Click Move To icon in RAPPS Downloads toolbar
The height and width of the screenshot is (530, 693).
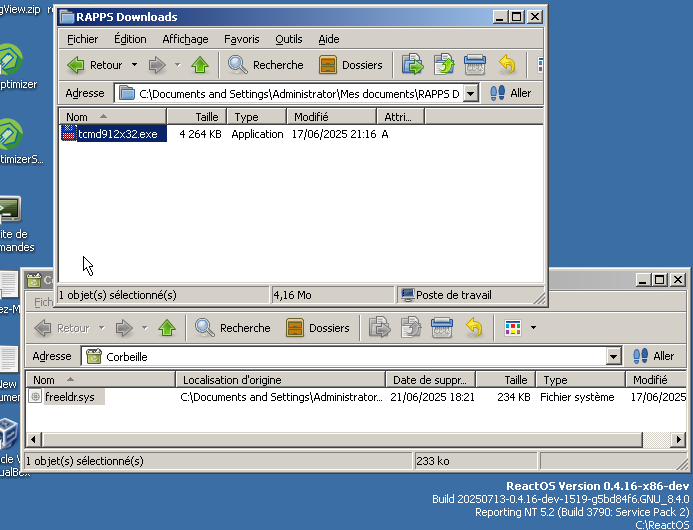(412, 65)
